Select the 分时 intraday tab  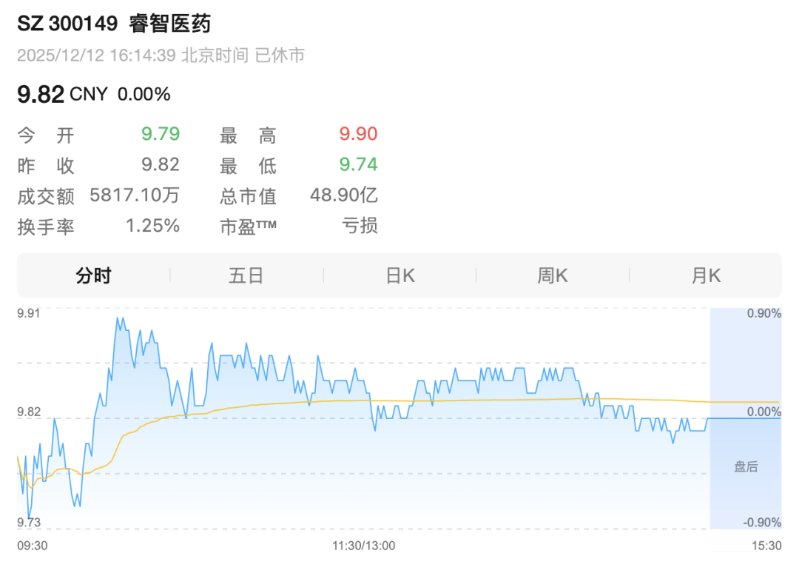tap(93, 276)
